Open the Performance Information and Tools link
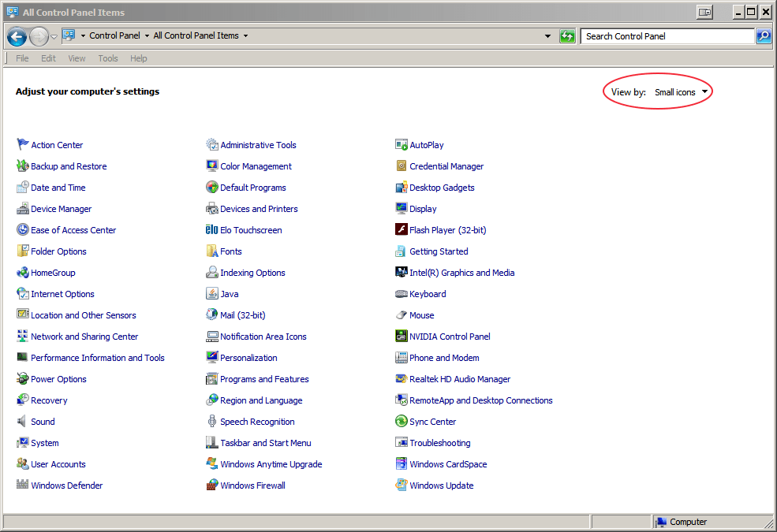This screenshot has width=777, height=532. [x=98, y=357]
